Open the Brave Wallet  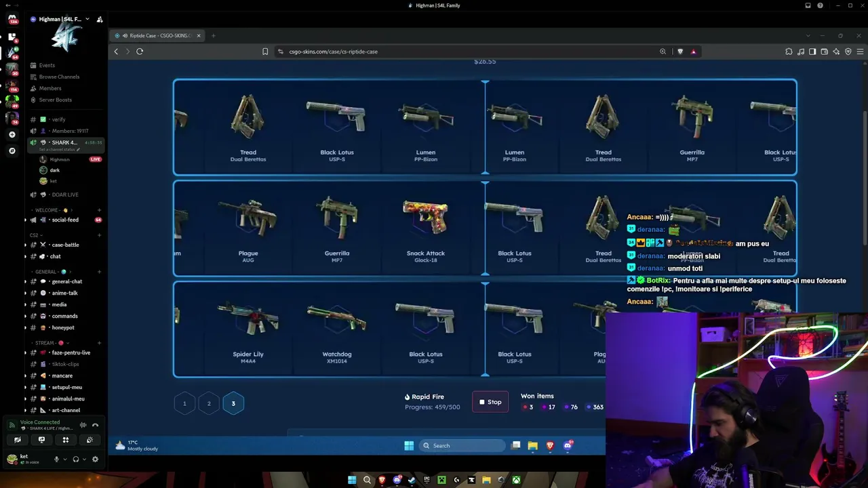click(825, 52)
